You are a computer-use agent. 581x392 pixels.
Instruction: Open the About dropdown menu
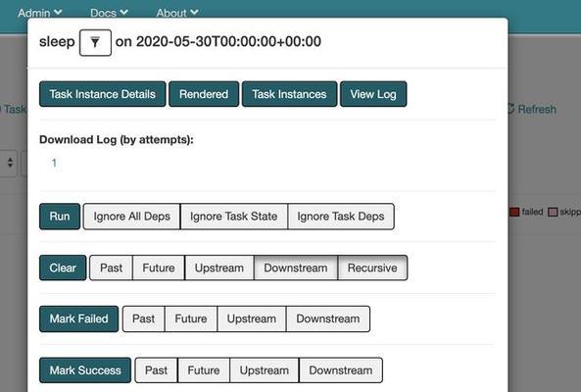[177, 13]
